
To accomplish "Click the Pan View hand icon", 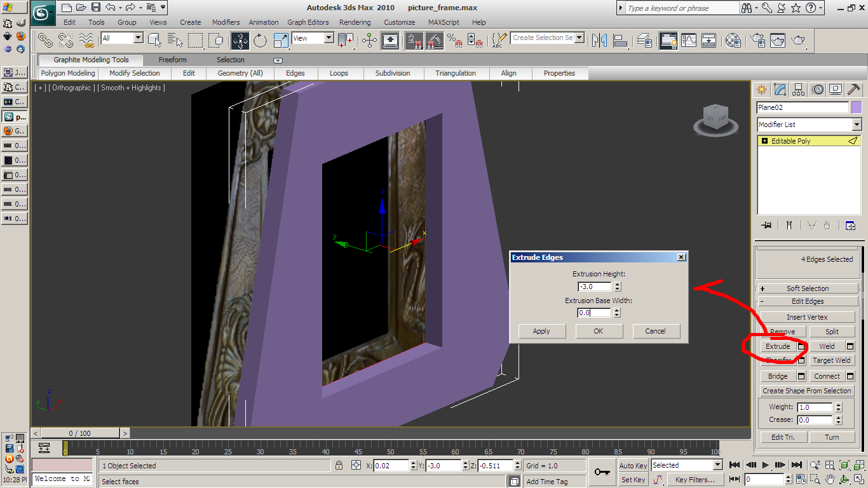I will click(830, 479).
